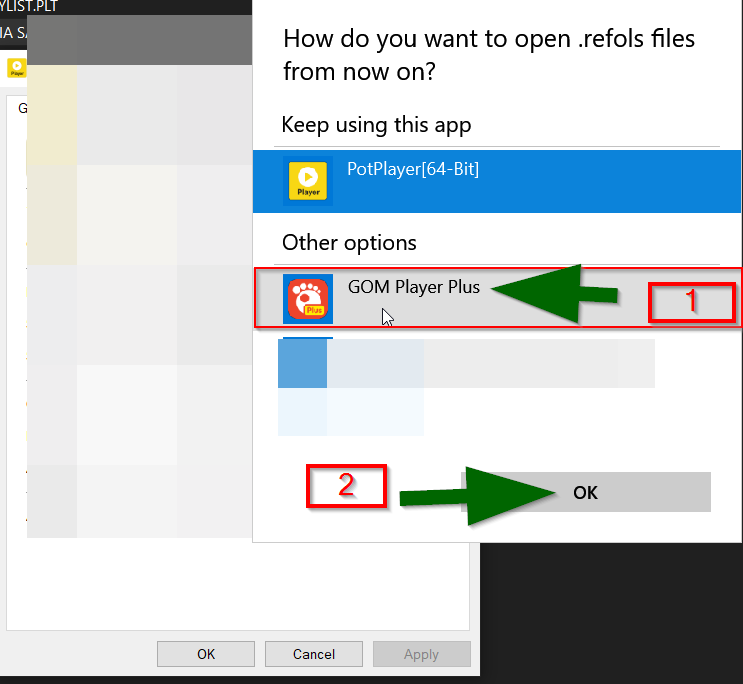Click the GOM Player Plus paw icon

pos(308,299)
